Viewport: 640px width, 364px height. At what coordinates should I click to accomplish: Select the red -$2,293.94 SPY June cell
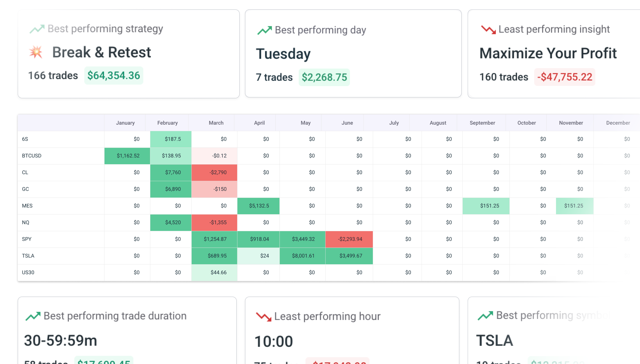[x=349, y=239]
